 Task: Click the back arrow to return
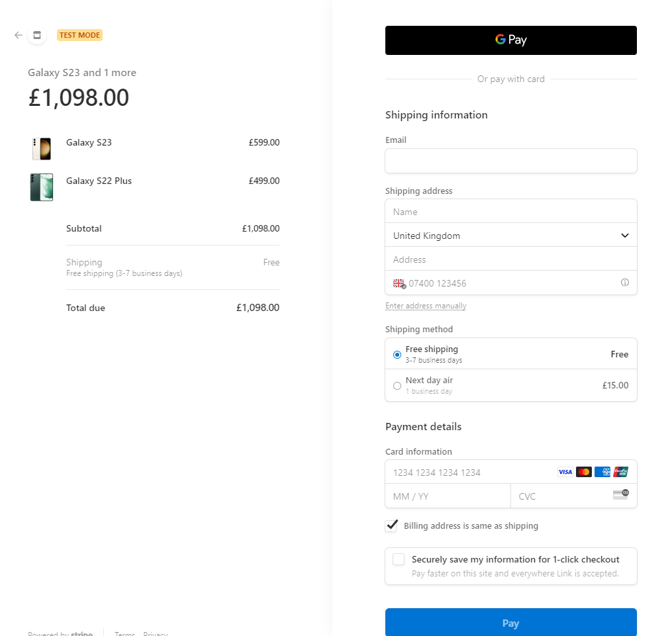(x=18, y=35)
